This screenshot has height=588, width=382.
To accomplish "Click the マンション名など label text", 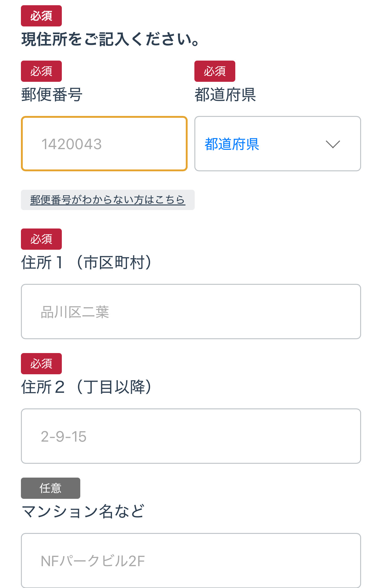I will 83,511.
